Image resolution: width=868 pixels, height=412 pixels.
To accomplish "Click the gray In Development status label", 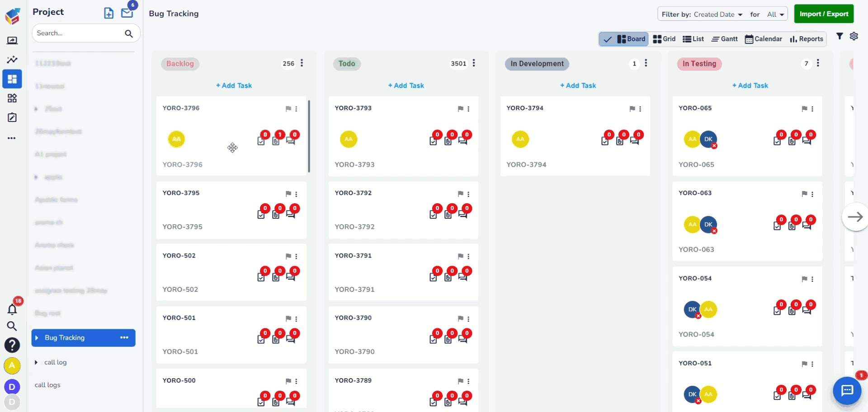I will point(537,64).
